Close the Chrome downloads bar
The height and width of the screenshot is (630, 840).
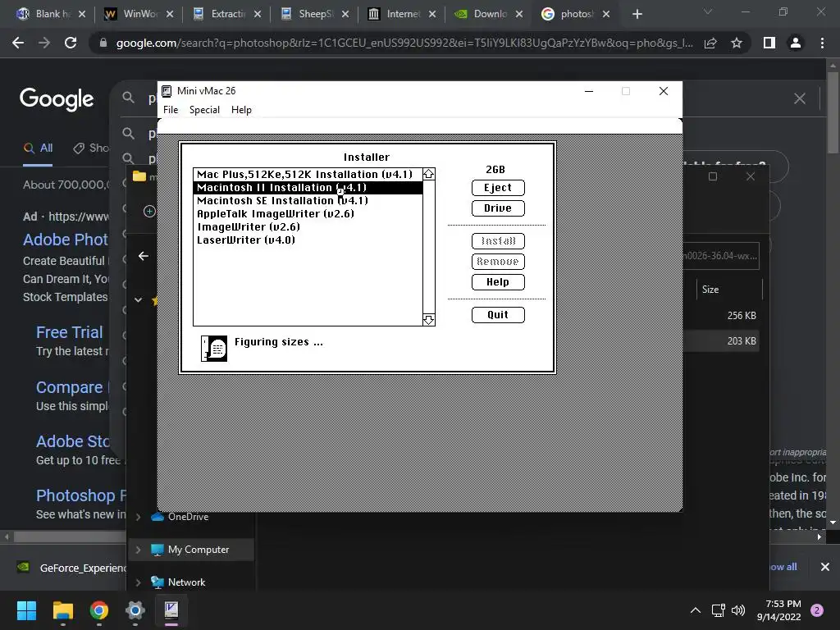pos(825,567)
